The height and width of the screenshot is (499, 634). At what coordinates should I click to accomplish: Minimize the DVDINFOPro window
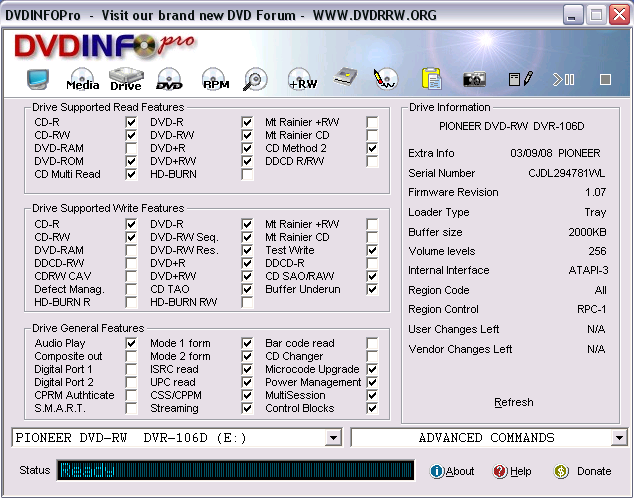click(x=571, y=15)
